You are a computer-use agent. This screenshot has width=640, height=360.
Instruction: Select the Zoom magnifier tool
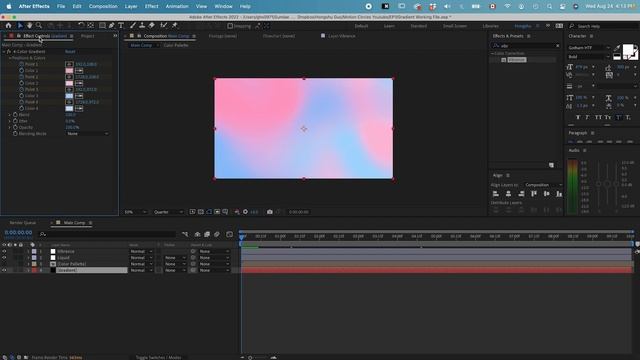click(39, 25)
